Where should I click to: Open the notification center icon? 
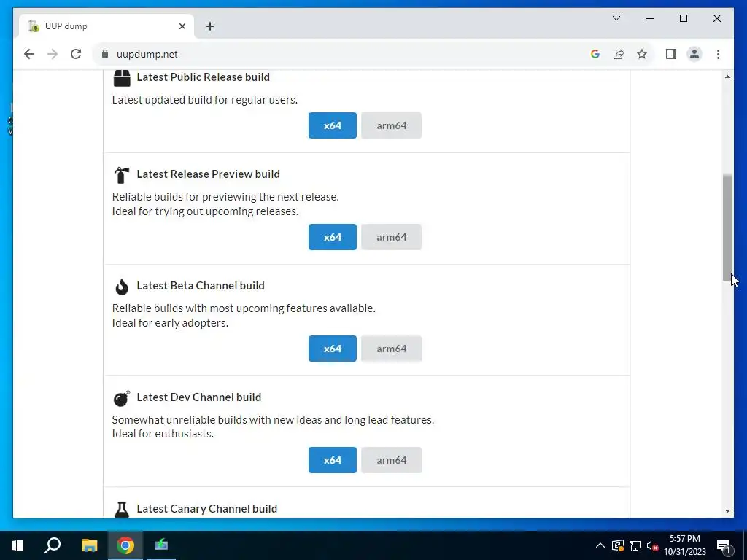click(724, 545)
